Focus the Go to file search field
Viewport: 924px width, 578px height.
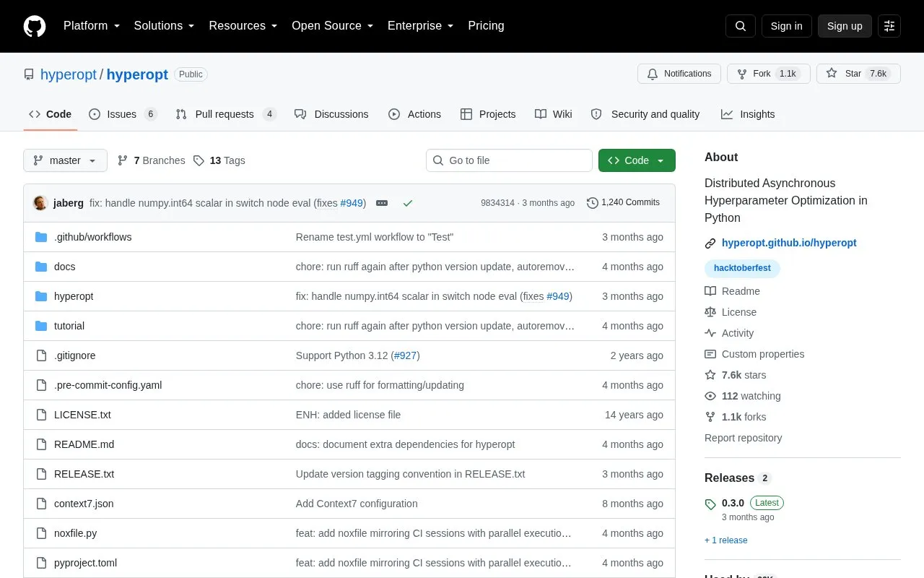pos(509,160)
